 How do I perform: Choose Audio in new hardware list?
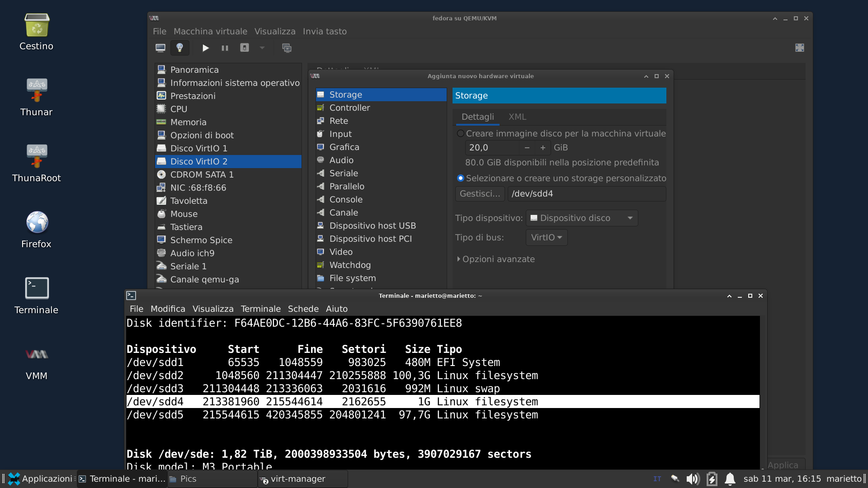coord(381,160)
